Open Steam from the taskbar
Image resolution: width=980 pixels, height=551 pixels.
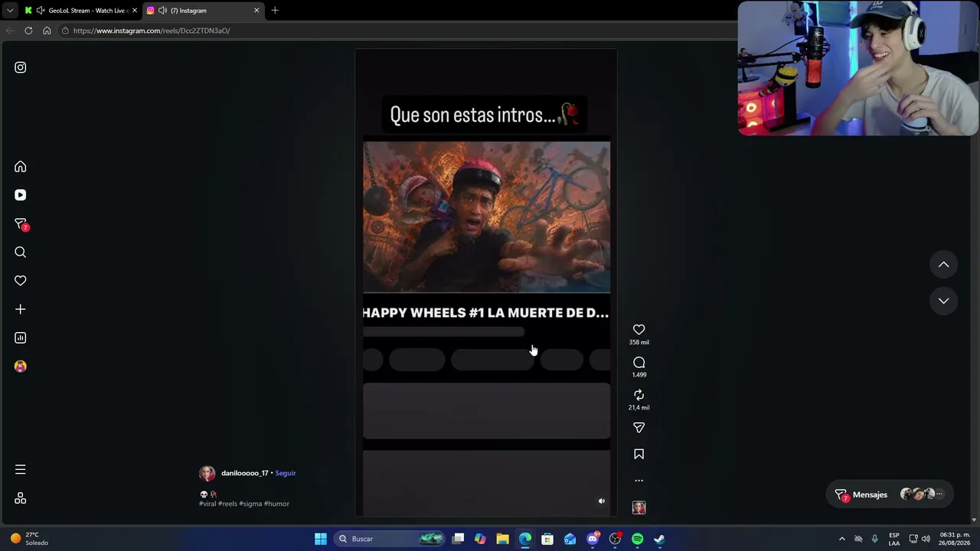tap(659, 539)
